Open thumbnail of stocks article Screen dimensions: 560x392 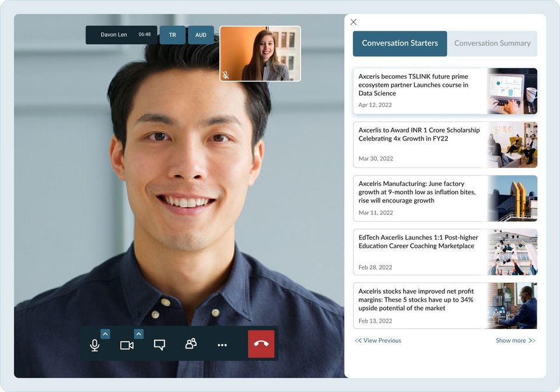pos(513,306)
